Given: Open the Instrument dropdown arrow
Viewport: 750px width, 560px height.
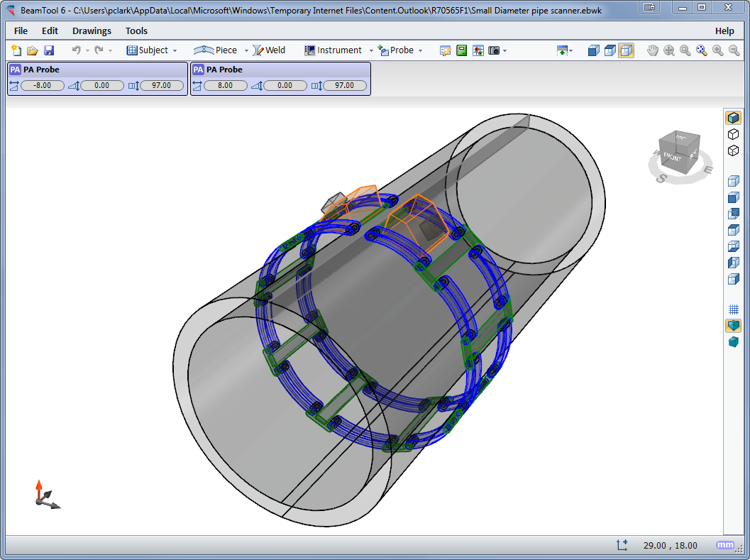Looking at the screenshot, I should (x=370, y=50).
